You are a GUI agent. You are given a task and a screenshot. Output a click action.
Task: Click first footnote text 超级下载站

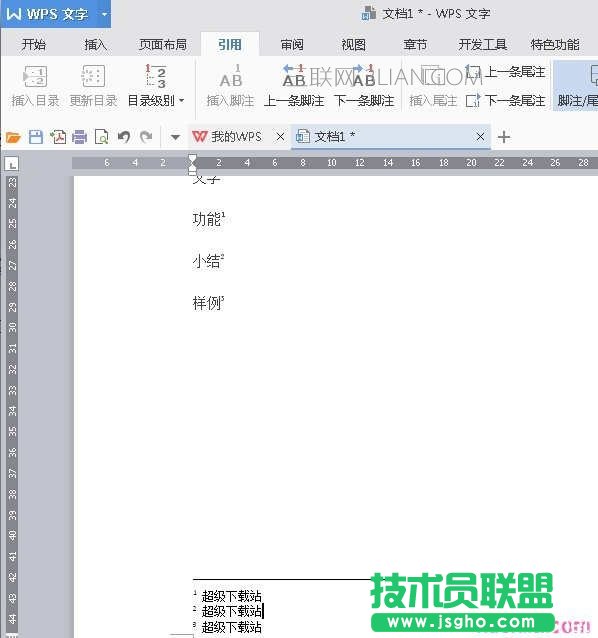[x=231, y=596]
